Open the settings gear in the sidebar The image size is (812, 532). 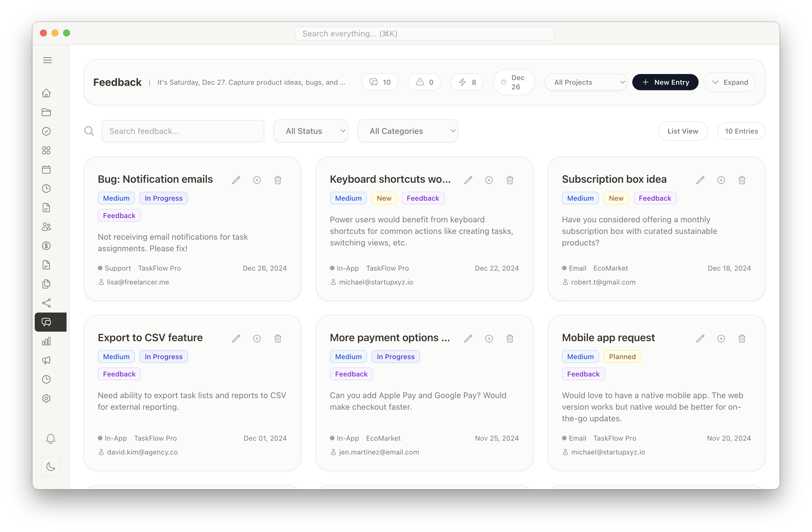(x=46, y=398)
